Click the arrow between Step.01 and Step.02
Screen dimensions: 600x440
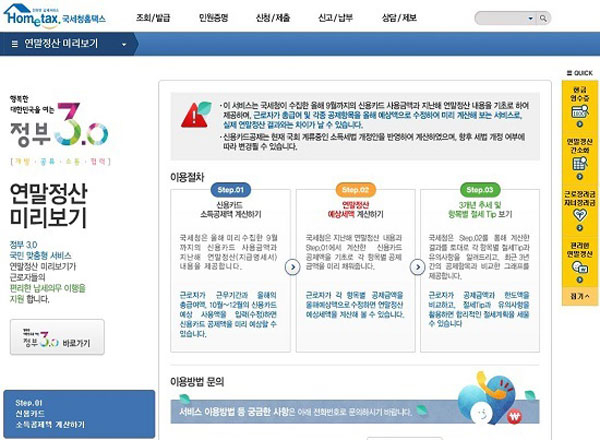click(291, 267)
